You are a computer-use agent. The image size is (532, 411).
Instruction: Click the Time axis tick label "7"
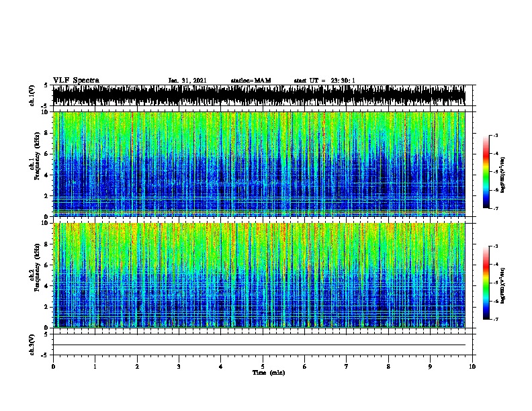pyautogui.click(x=347, y=367)
